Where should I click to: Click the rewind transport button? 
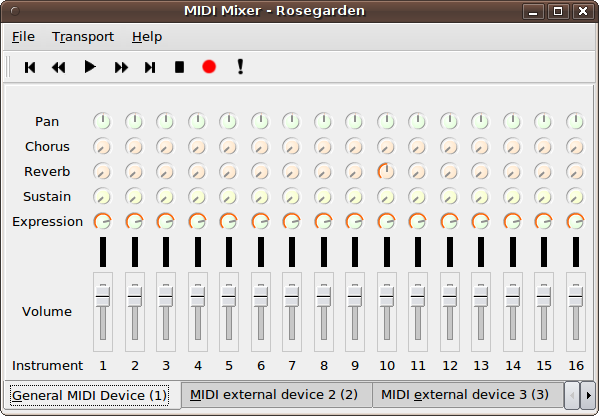click(58, 68)
